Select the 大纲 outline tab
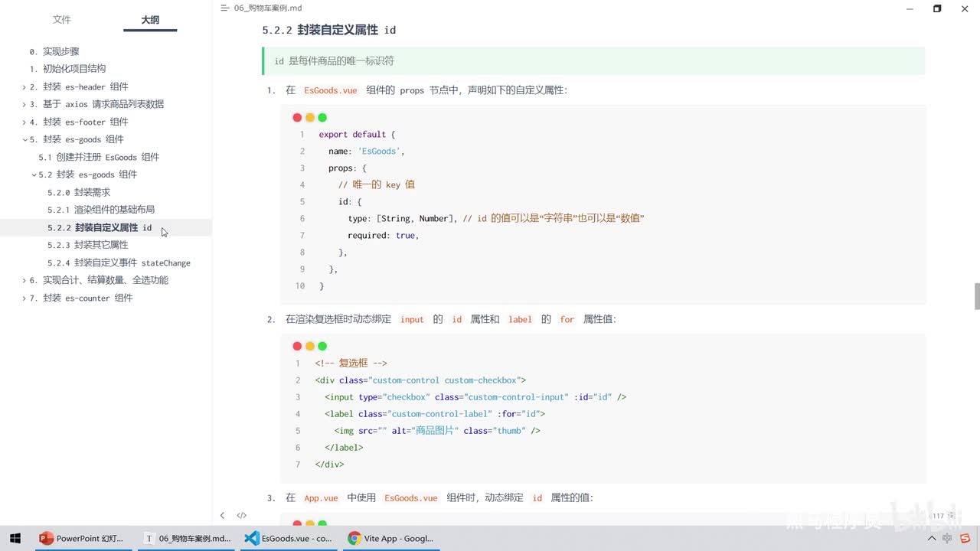Screen dimensions: 980x551 tap(150, 20)
